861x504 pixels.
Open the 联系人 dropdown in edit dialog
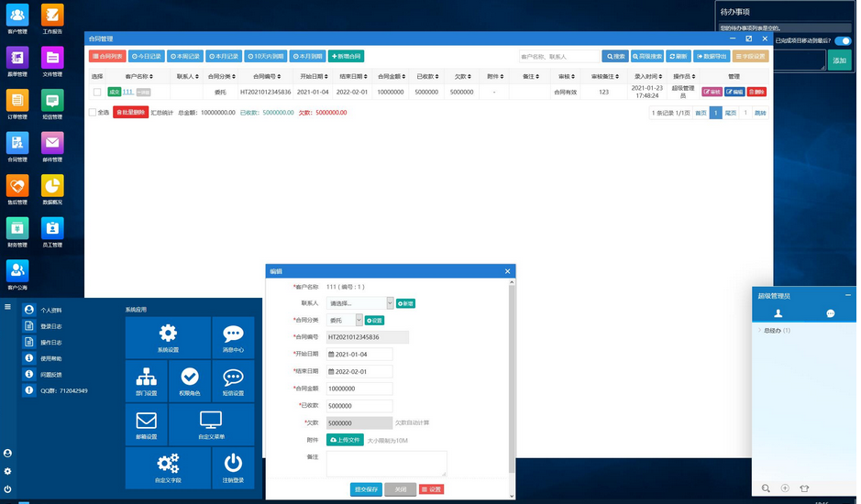point(360,303)
